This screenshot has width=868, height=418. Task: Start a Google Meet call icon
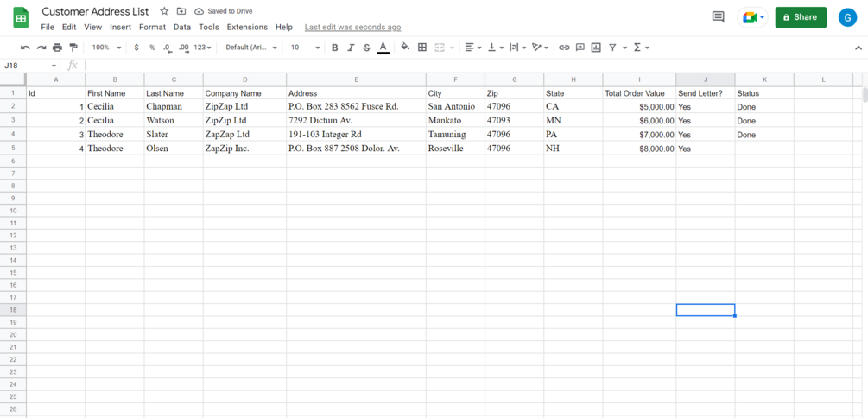pos(752,17)
